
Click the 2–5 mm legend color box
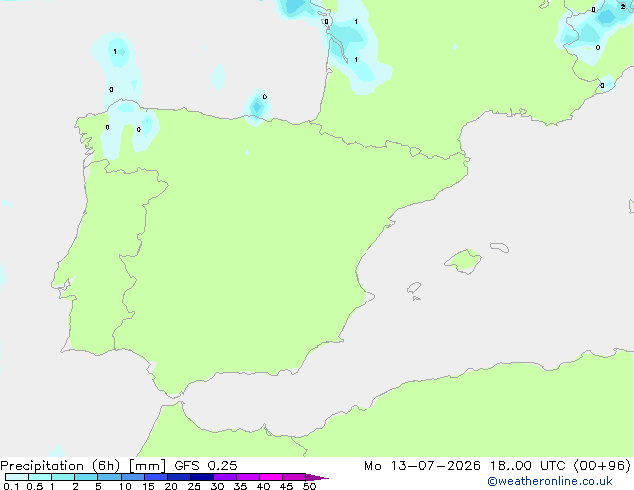click(86, 477)
